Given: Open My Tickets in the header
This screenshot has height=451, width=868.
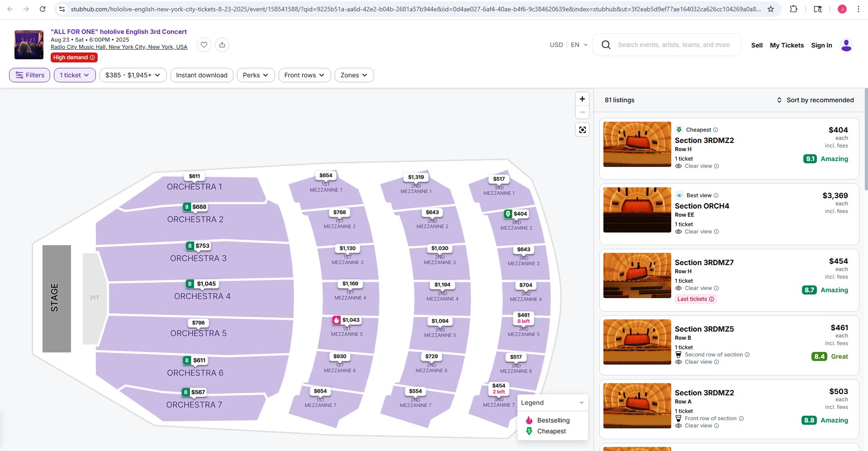Looking at the screenshot, I should pyautogui.click(x=787, y=45).
